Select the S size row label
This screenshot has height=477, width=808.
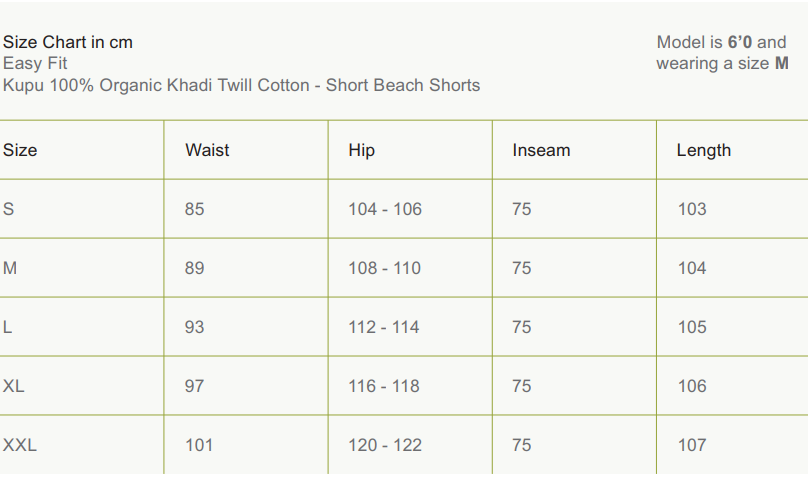[9, 209]
